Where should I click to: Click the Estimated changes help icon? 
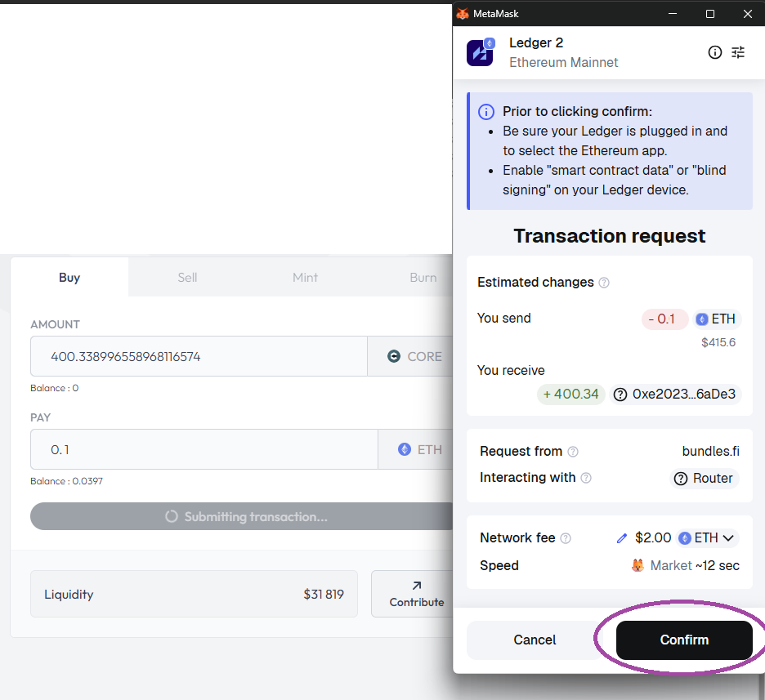604,283
